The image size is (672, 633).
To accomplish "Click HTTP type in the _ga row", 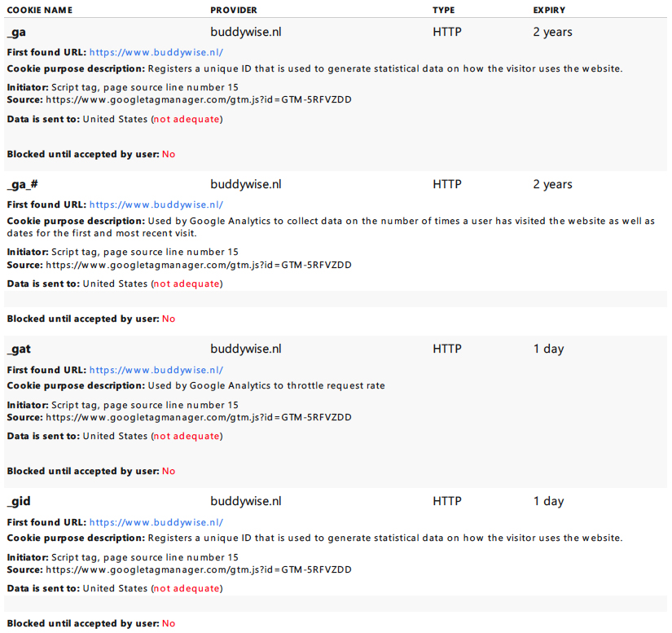I will (447, 32).
